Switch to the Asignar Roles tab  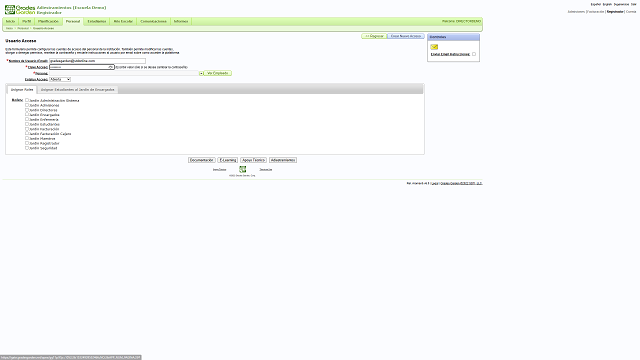click(x=22, y=89)
